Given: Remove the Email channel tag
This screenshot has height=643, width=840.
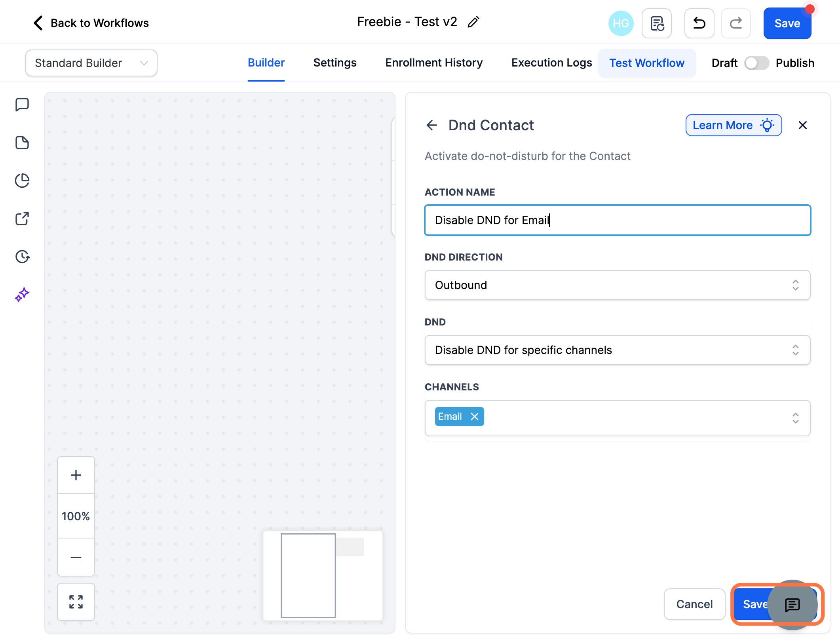Looking at the screenshot, I should click(475, 417).
